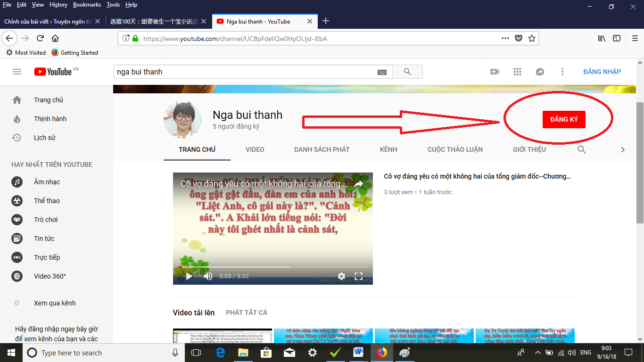The width and height of the screenshot is (644, 362).
Task: Open the messages share bubble icon
Action: pos(540,72)
